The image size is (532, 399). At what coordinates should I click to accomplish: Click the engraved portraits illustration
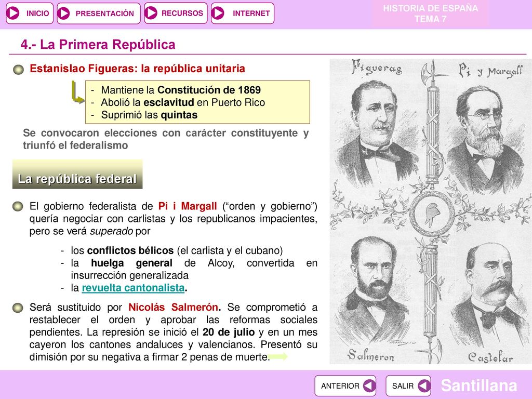[x=430, y=211]
